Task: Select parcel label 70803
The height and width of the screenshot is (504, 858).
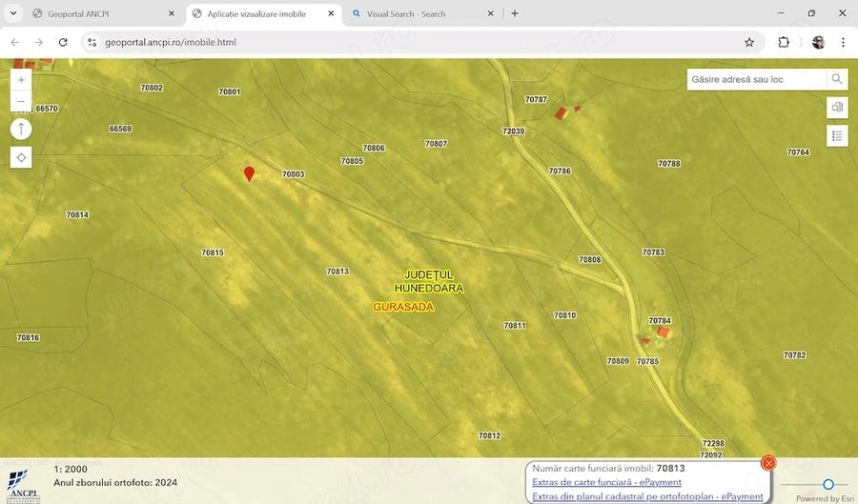Action: (x=294, y=173)
